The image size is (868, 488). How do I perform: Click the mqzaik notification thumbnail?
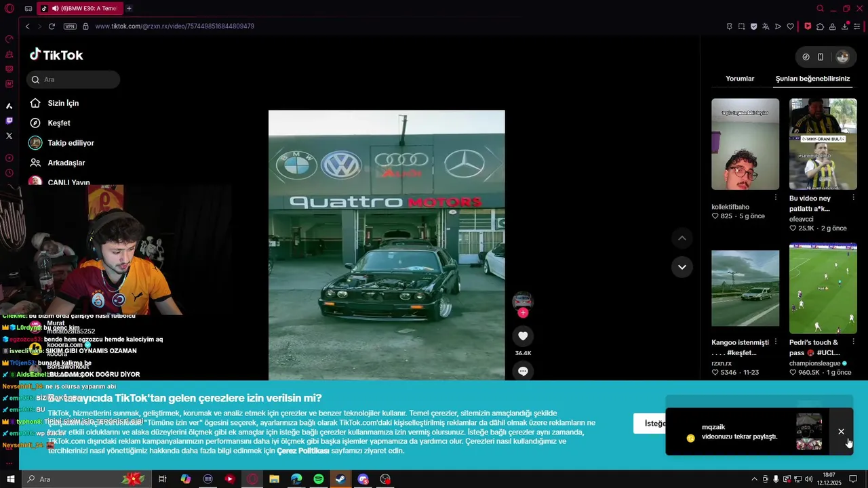pos(809,432)
